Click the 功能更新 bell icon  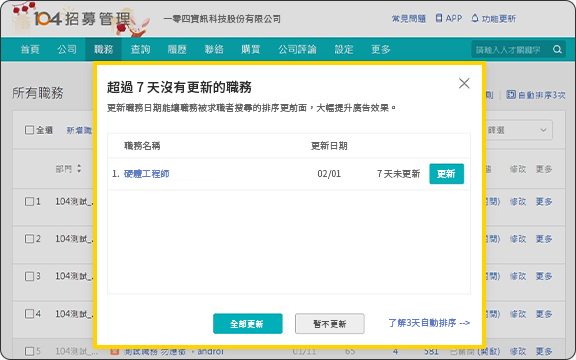tap(475, 18)
